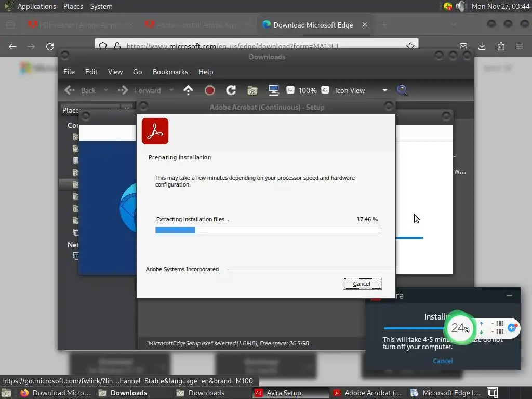Open the Icon View mode dropdown

tap(361, 90)
